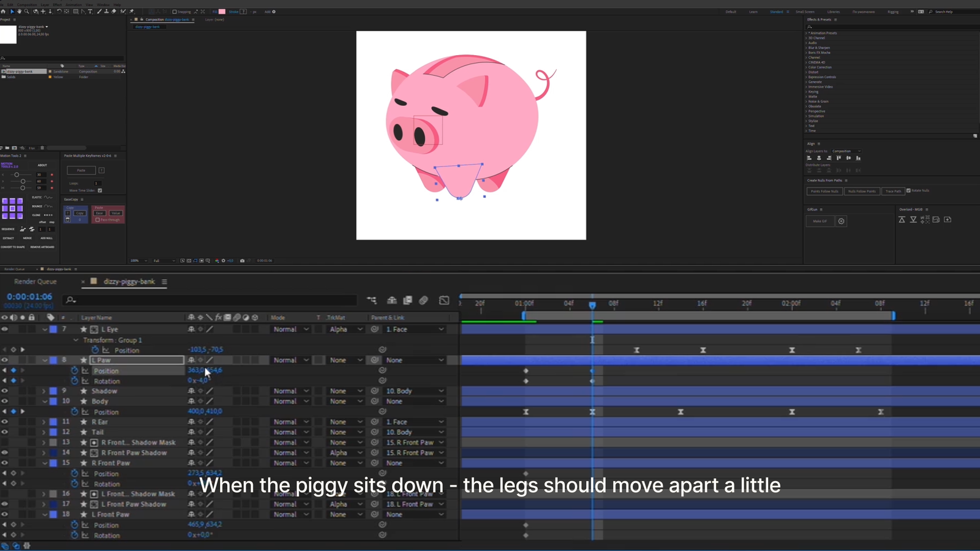Switch to Small Screen workspace
This screenshot has height=551, width=980.
pyautogui.click(x=805, y=12)
